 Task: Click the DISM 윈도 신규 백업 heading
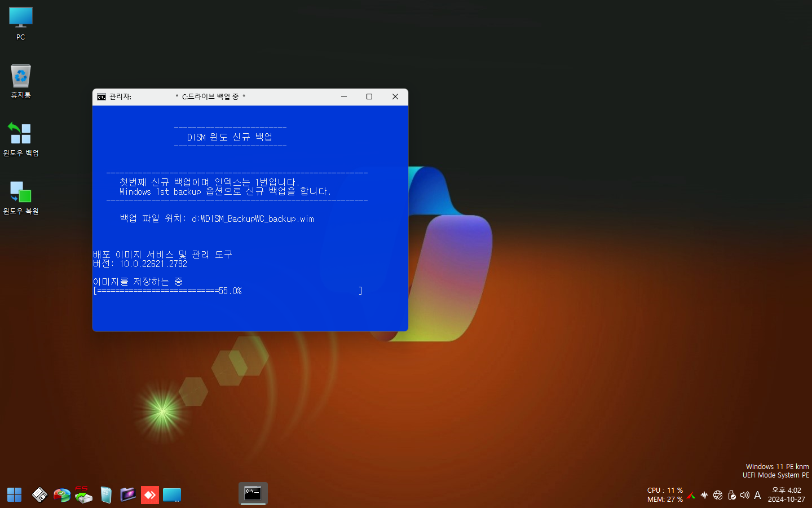point(230,137)
